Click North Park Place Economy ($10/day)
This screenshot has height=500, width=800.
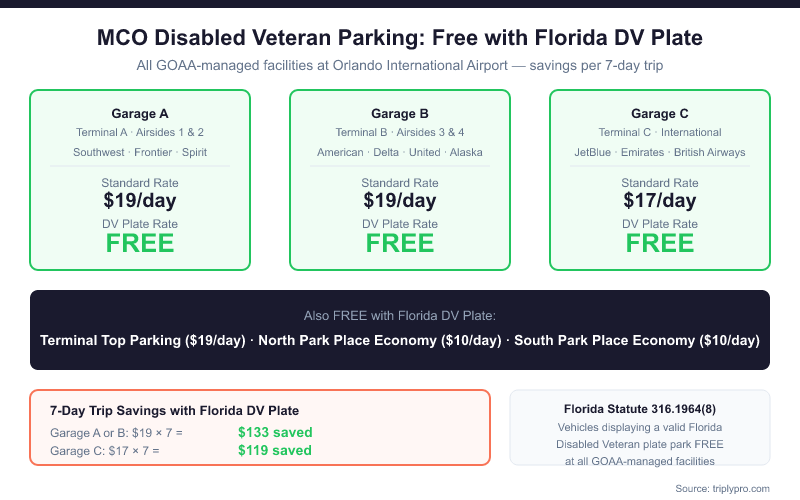380,340
